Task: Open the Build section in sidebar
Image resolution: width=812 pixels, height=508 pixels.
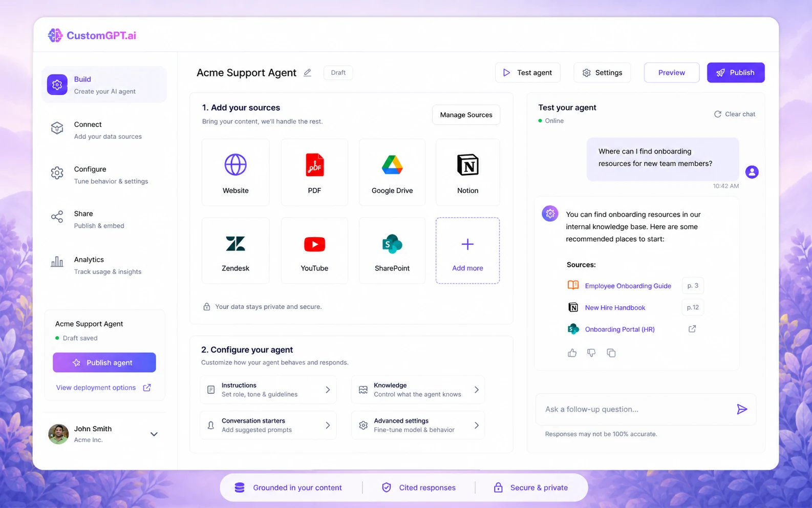Action: [x=104, y=85]
